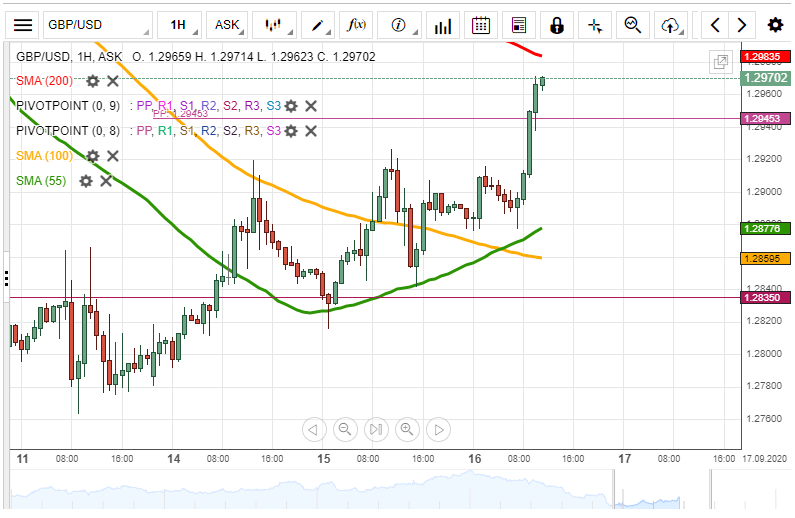This screenshot has height=518, width=795.
Task: Switch the ASK price side dropdown
Action: (x=227, y=25)
